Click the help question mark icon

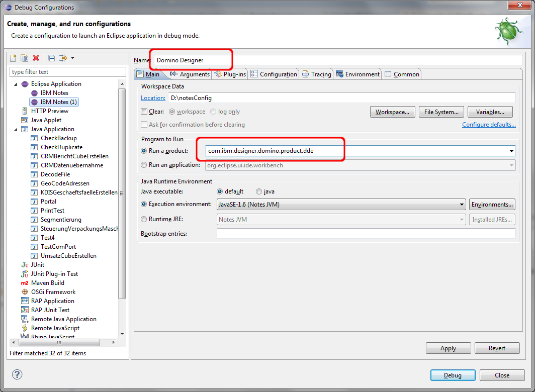pos(17,374)
